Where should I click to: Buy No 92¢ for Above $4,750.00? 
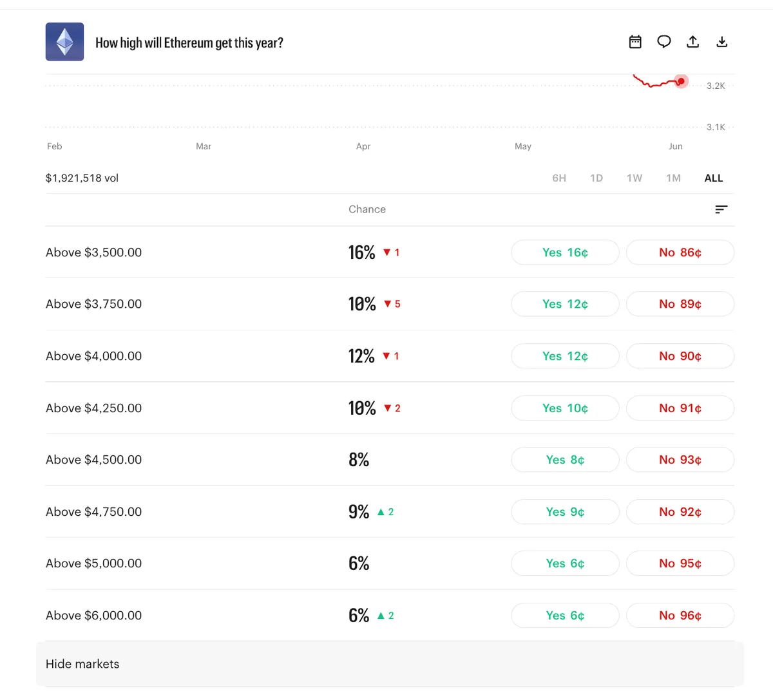(680, 512)
